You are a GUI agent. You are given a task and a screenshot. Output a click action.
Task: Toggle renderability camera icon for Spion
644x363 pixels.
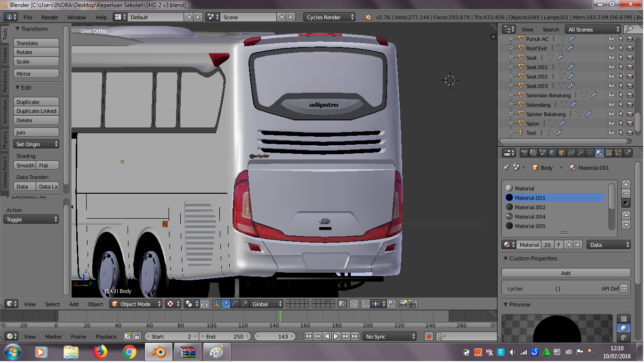tap(630, 123)
